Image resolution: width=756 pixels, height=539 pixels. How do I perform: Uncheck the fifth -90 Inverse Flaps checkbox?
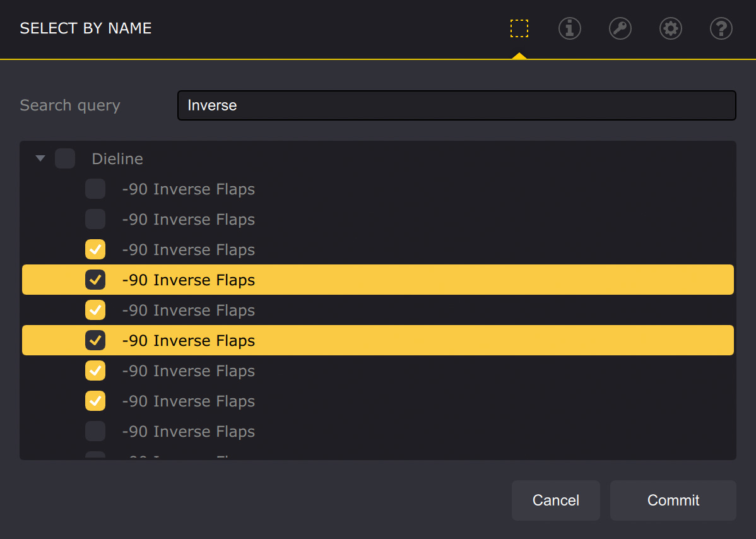[x=95, y=310]
